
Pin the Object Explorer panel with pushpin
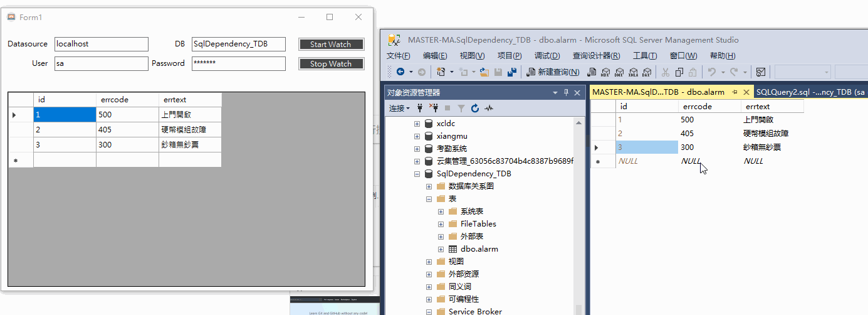tap(566, 93)
